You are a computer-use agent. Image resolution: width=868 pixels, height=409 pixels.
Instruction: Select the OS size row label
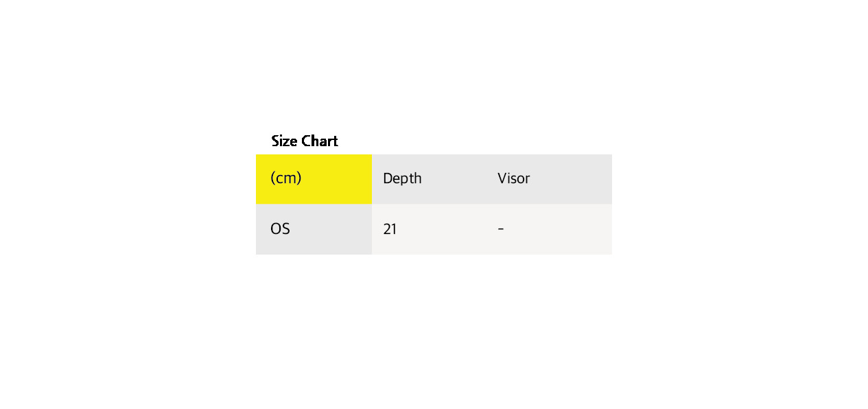[280, 229]
